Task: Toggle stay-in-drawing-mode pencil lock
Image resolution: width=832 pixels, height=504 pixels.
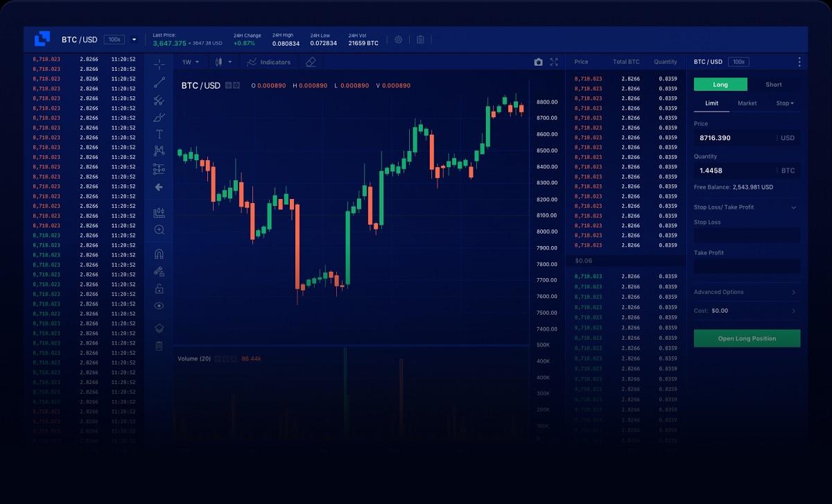Action: 159,271
